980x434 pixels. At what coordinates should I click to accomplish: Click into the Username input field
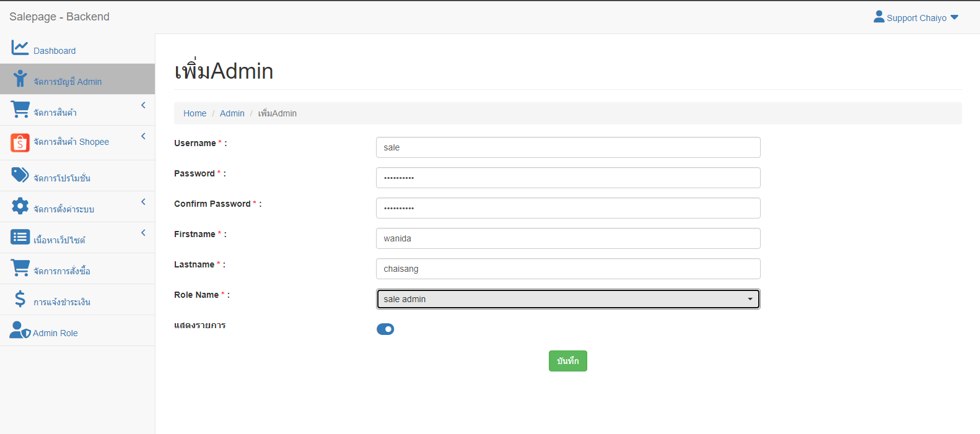pos(567,147)
